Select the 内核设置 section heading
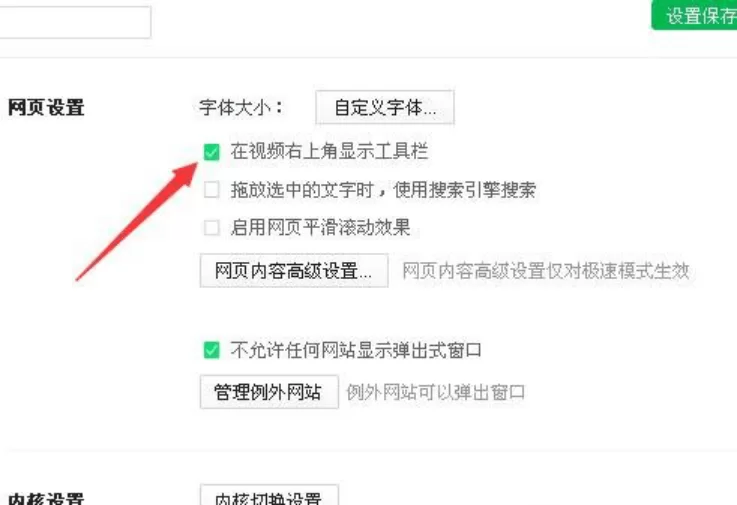 (46, 498)
